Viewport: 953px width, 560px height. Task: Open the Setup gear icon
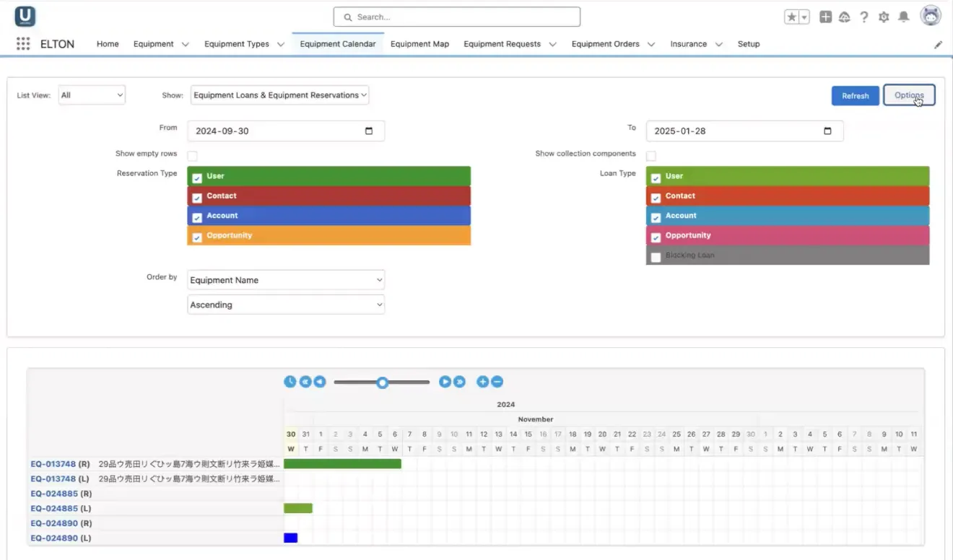point(884,17)
